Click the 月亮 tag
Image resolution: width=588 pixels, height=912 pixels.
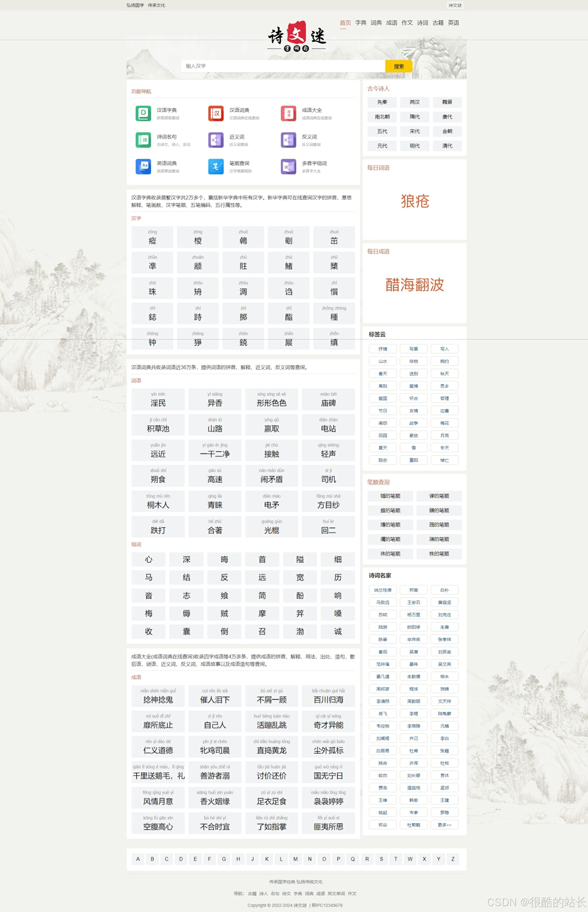pyautogui.click(x=444, y=435)
